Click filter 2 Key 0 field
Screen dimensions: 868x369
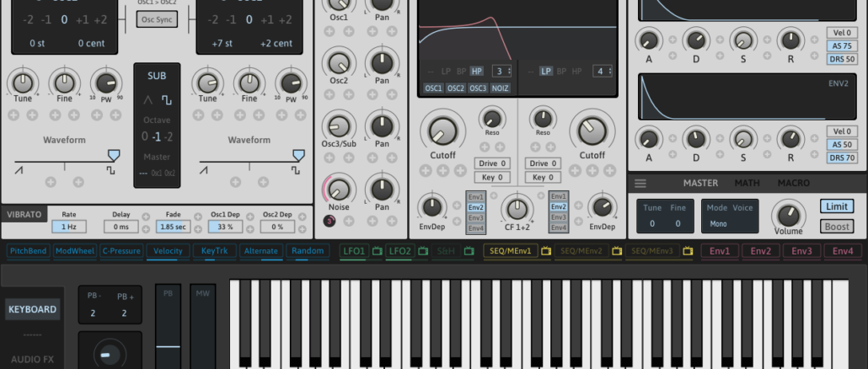coord(543,177)
